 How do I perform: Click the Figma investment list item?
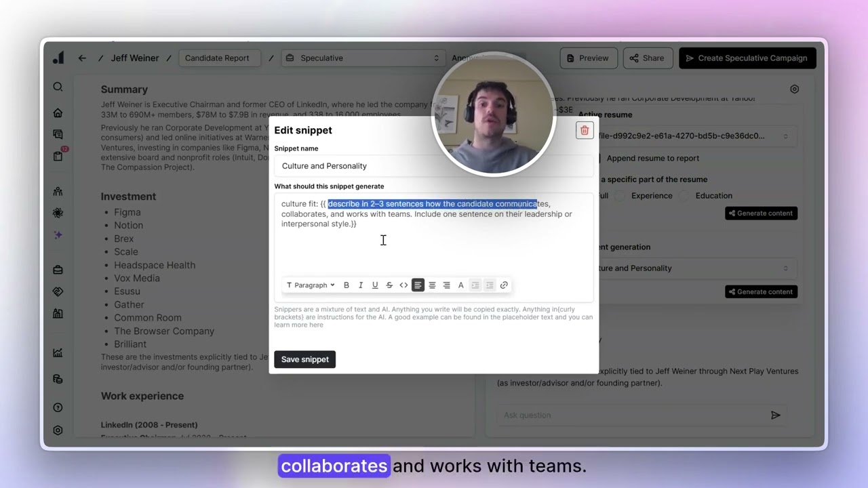pyautogui.click(x=127, y=212)
